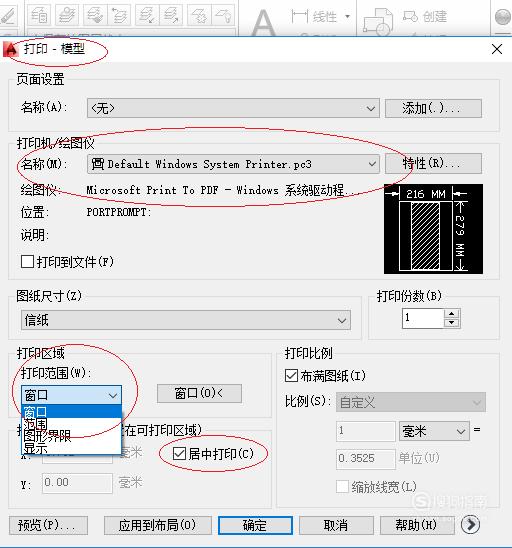
Task: Click the Y offset 0.00 field
Action: [77, 483]
